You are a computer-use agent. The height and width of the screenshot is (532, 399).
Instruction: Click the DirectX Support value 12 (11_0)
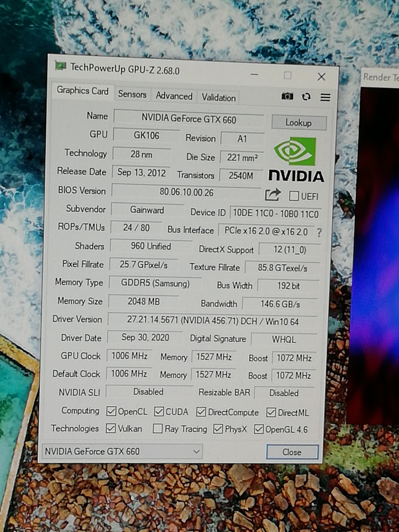(290, 249)
